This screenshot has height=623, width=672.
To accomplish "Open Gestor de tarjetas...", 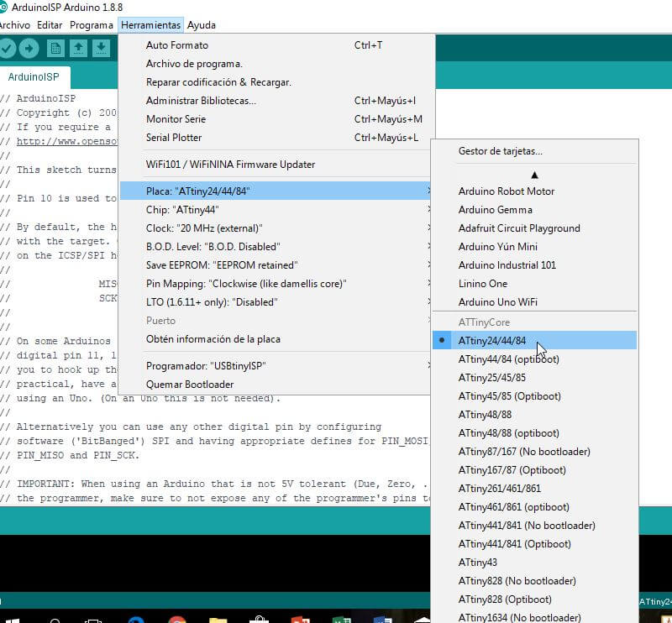I will tap(534, 151).
